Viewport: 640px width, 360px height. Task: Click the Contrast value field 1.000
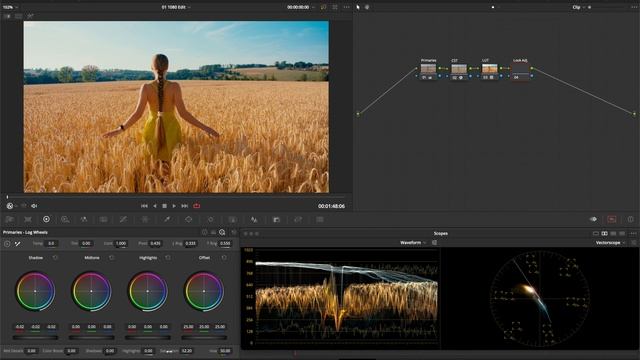pyautogui.click(x=121, y=244)
